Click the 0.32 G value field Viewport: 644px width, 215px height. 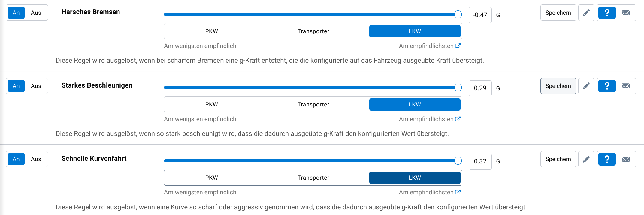[x=480, y=162]
